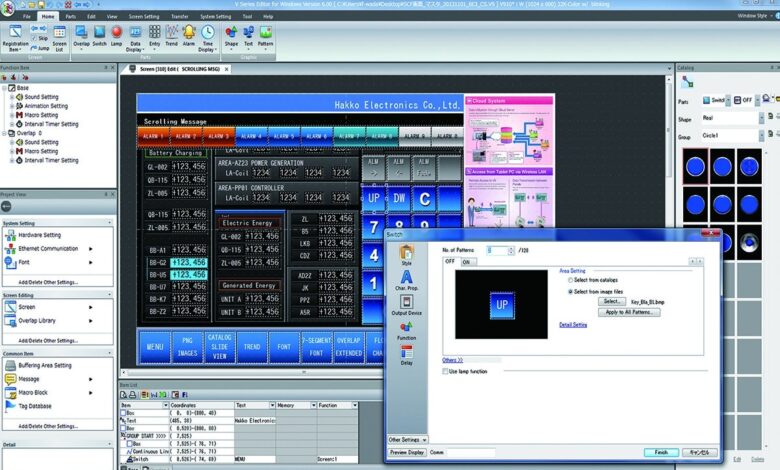780x470 pixels.
Task: Select the Switch row in Item List
Action: tap(239, 459)
